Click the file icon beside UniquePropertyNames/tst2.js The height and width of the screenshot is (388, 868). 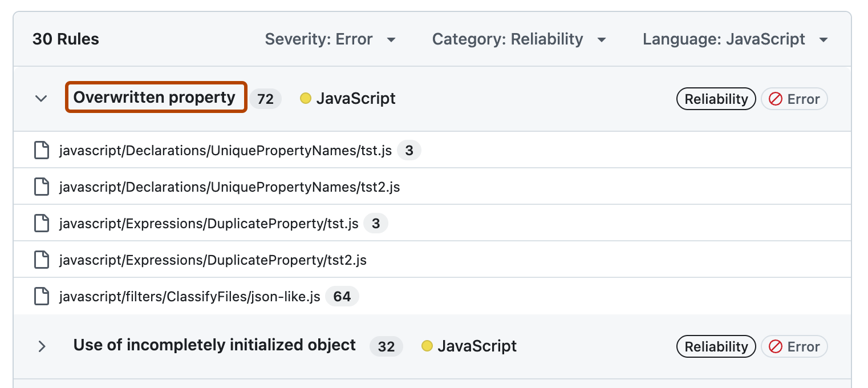click(x=42, y=187)
